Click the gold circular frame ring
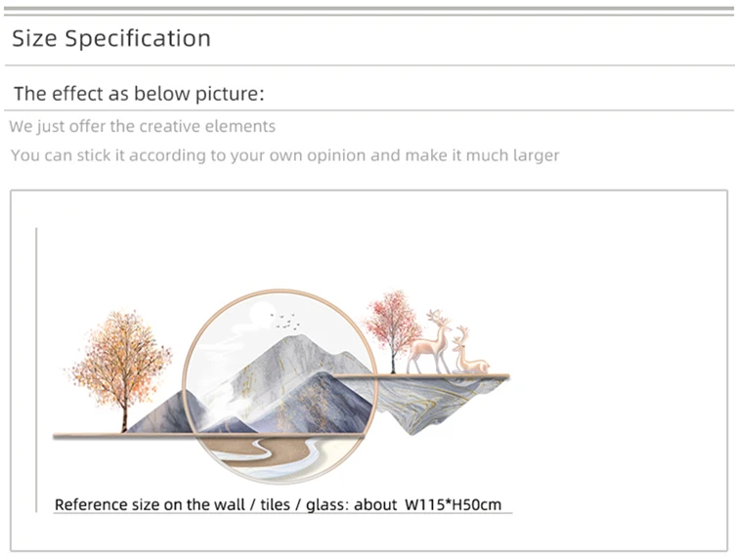Screen dimensions: 735x560 click(280, 386)
